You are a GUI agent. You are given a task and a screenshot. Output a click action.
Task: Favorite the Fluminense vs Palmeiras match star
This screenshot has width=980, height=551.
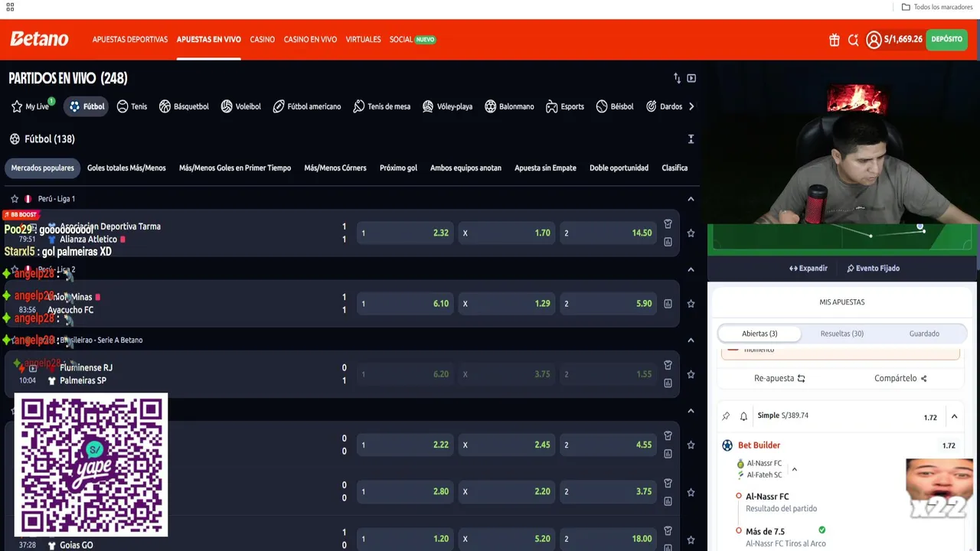[691, 374]
